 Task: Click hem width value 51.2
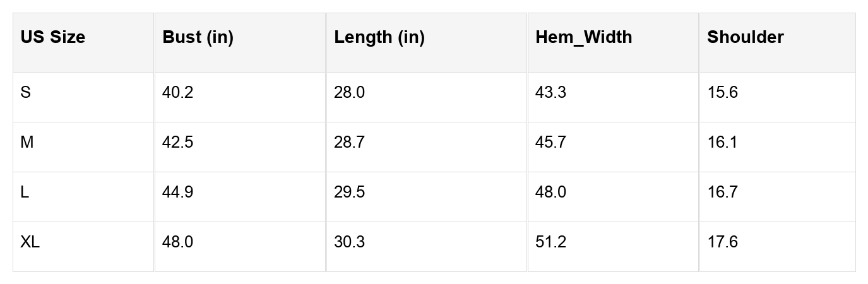click(550, 242)
